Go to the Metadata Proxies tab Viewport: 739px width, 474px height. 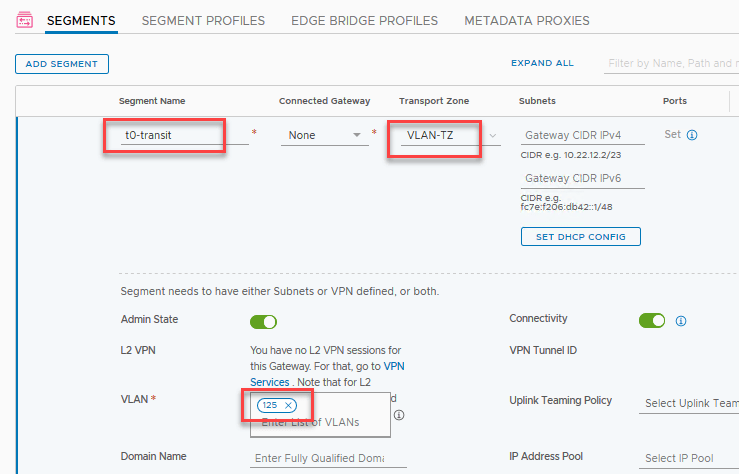click(x=527, y=20)
